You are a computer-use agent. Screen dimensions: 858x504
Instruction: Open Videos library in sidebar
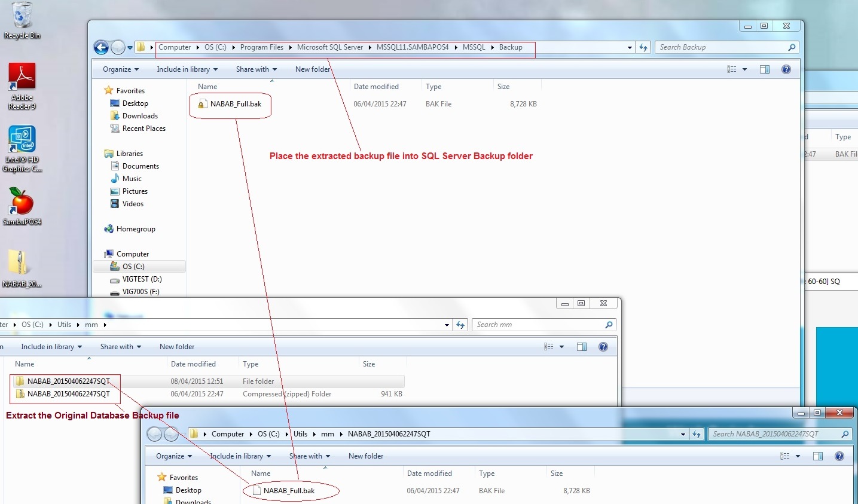coord(127,204)
